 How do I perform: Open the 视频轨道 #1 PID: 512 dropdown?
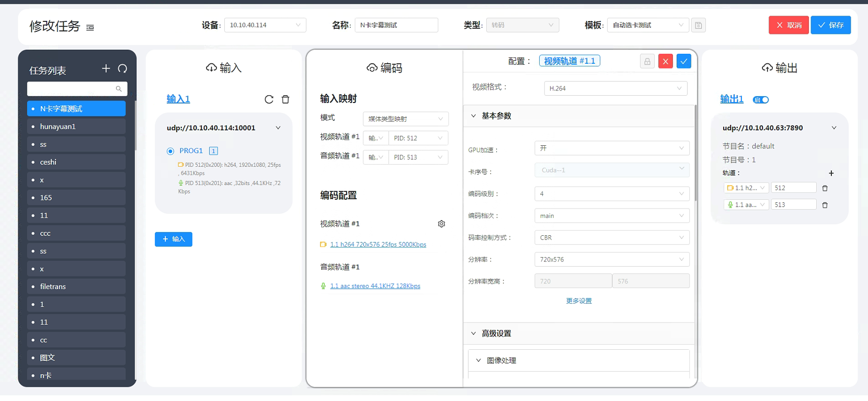tap(418, 139)
